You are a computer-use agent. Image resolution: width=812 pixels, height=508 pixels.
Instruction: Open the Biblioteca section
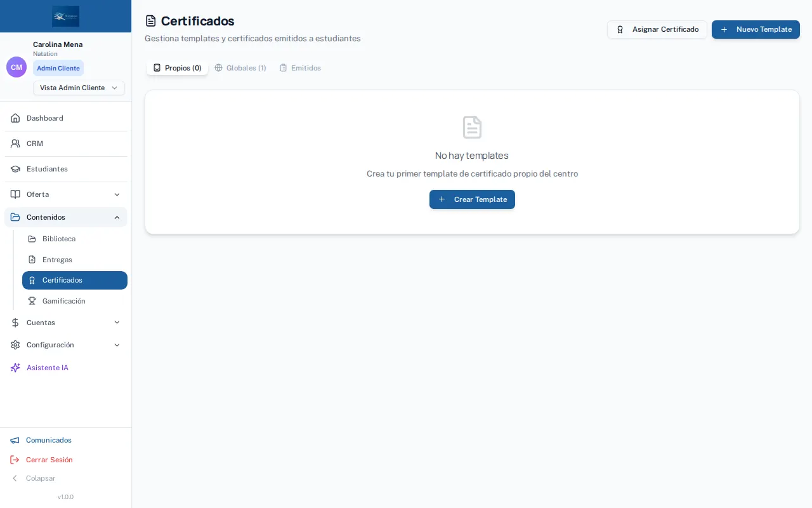pyautogui.click(x=75, y=239)
